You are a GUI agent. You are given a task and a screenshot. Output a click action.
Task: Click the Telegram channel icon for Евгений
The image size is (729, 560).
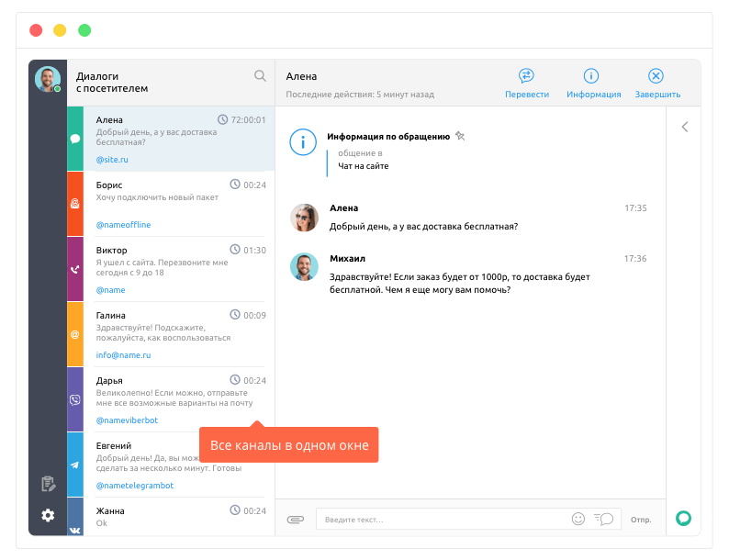click(x=75, y=465)
